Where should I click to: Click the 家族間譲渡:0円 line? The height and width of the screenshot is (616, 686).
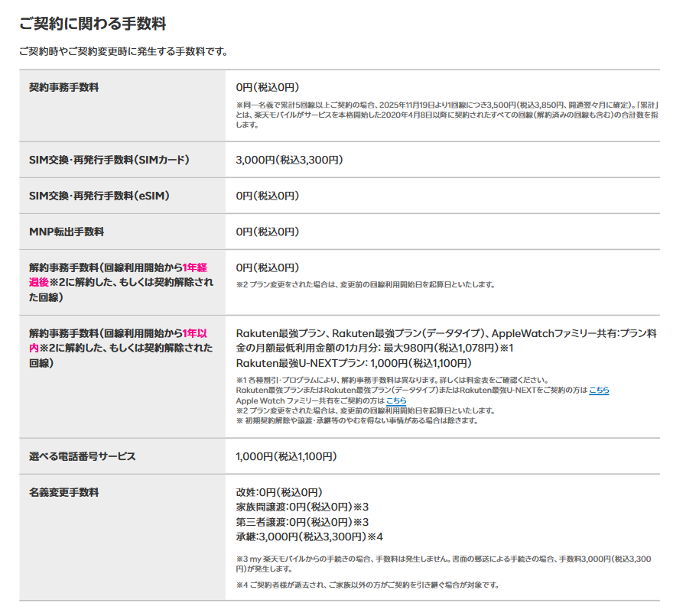[x=302, y=507]
